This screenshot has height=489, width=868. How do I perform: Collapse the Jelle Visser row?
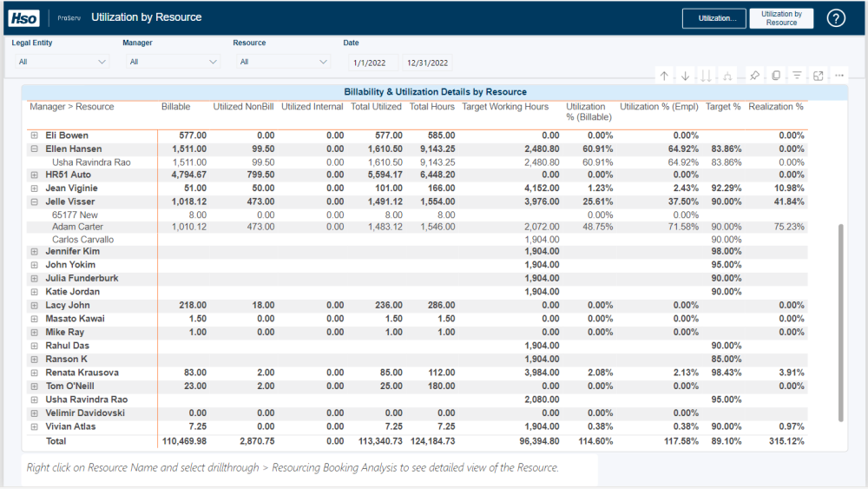pos(35,202)
